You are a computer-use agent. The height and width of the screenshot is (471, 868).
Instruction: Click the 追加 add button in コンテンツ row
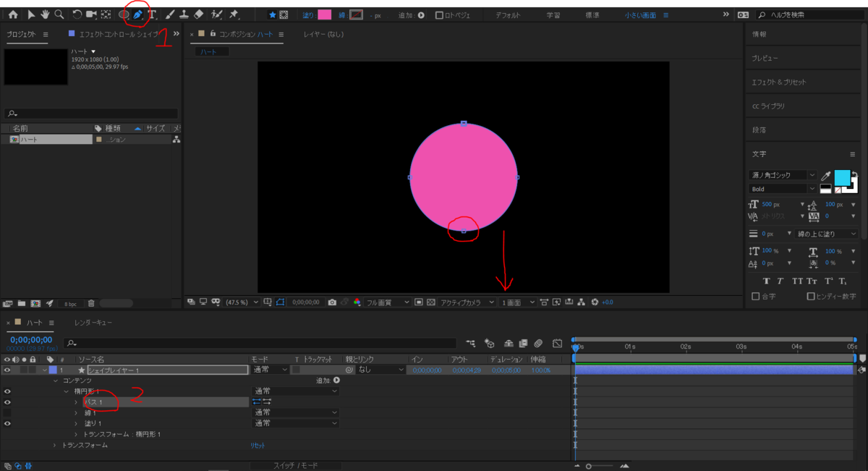pyautogui.click(x=336, y=380)
